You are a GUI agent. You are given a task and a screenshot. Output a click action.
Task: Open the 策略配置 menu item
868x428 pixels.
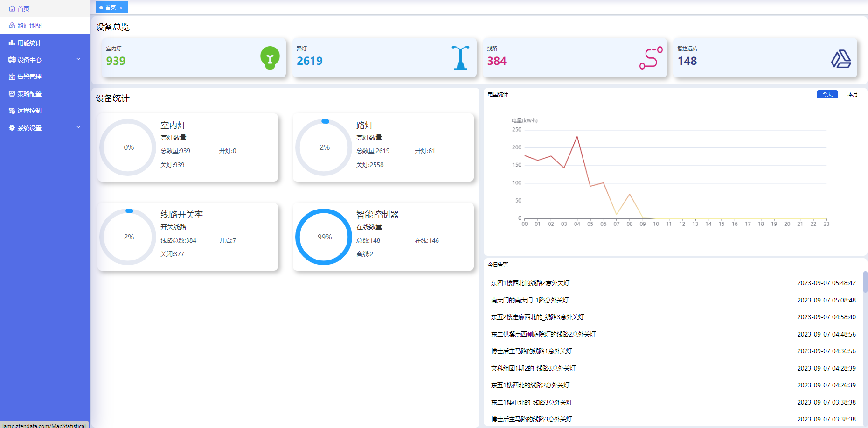click(29, 94)
